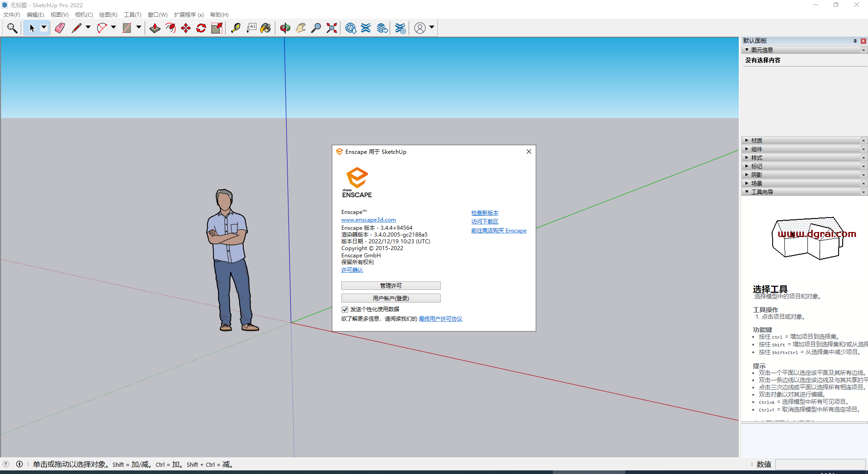Toggle the pin on 默认面板
The height and width of the screenshot is (474, 868).
click(855, 41)
